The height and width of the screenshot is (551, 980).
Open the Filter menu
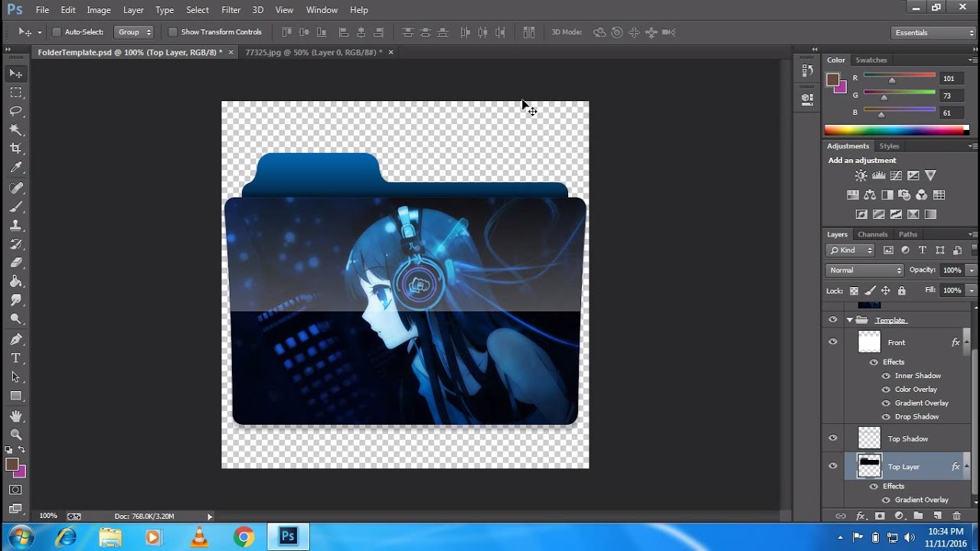tap(230, 10)
